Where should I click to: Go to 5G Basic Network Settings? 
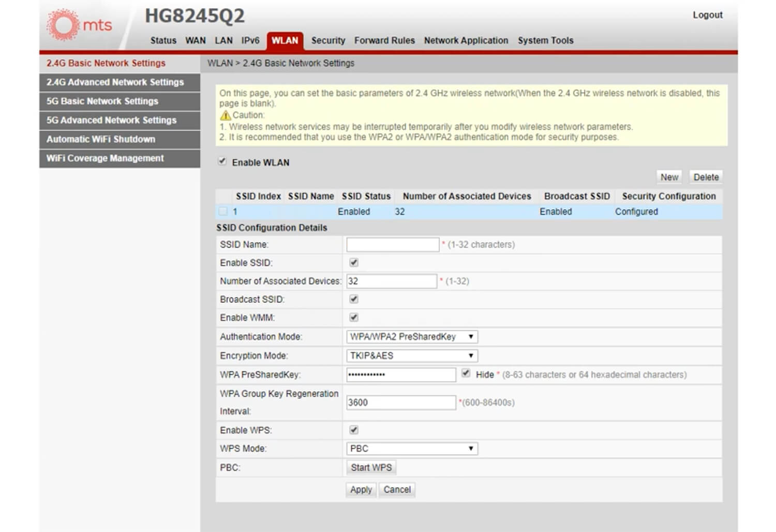pyautogui.click(x=102, y=101)
